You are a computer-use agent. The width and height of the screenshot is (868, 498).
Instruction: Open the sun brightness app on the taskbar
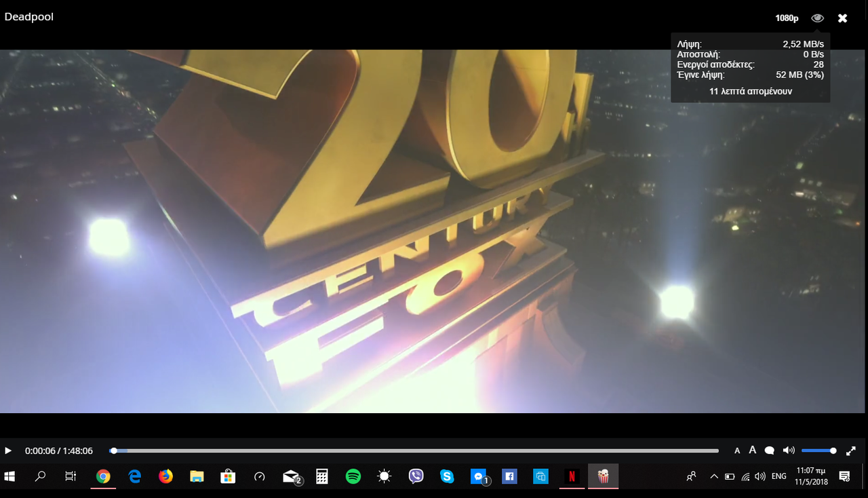[384, 476]
